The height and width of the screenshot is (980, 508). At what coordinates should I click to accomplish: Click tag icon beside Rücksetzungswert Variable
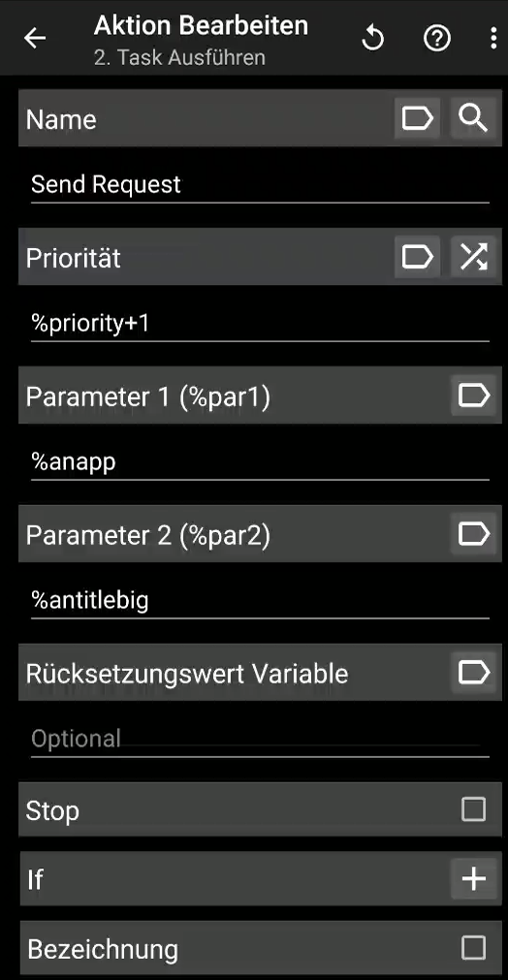pyautogui.click(x=474, y=673)
